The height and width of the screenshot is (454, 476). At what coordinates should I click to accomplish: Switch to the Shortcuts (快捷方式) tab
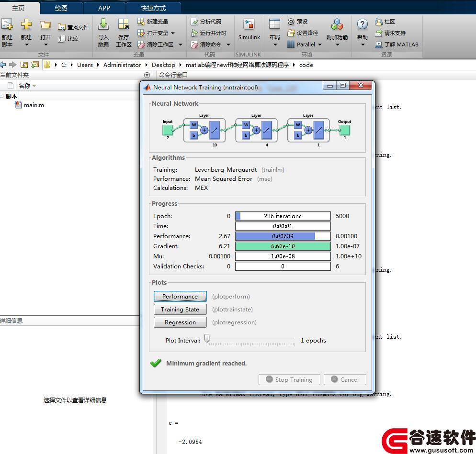(153, 8)
